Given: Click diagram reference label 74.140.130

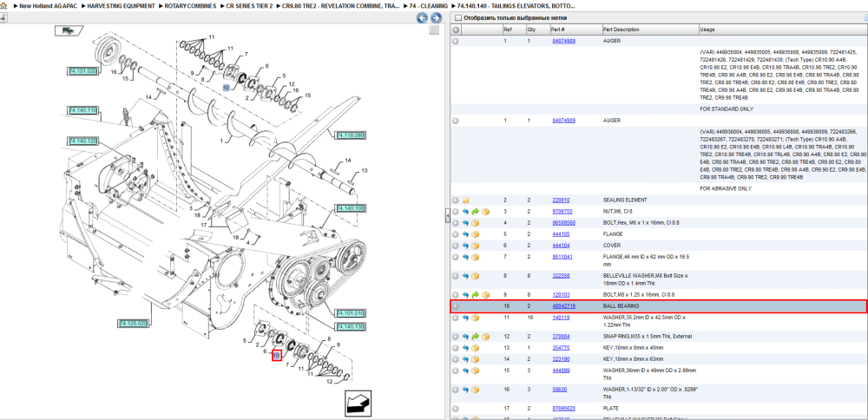Looking at the screenshot, I should tap(350, 327).
